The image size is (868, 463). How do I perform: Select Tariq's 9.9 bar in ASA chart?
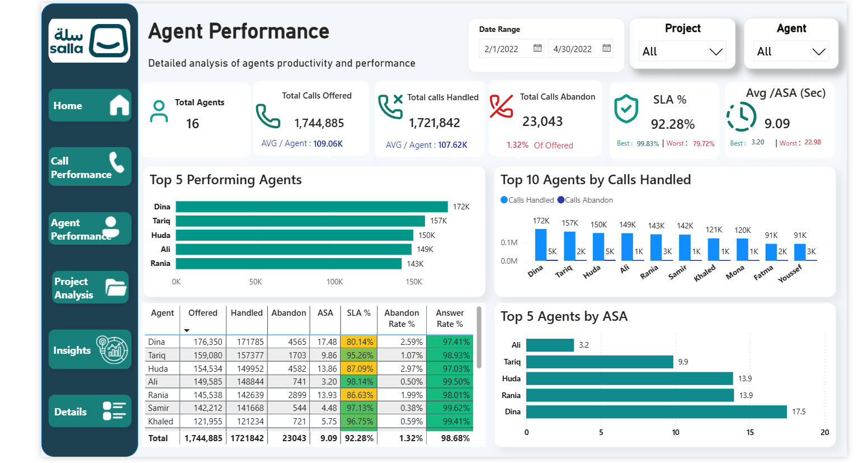point(600,362)
